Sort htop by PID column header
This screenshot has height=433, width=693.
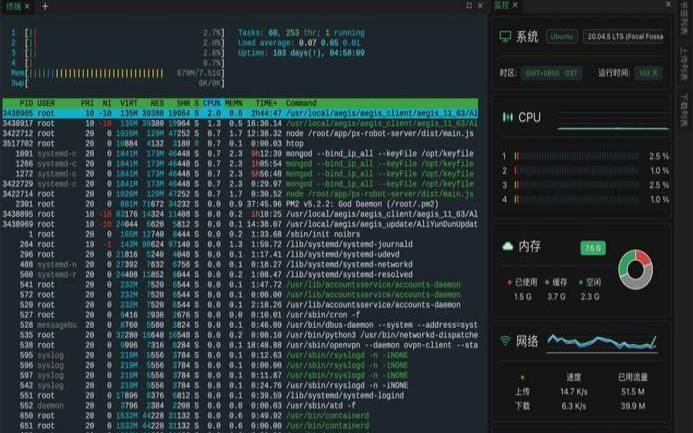(26, 103)
